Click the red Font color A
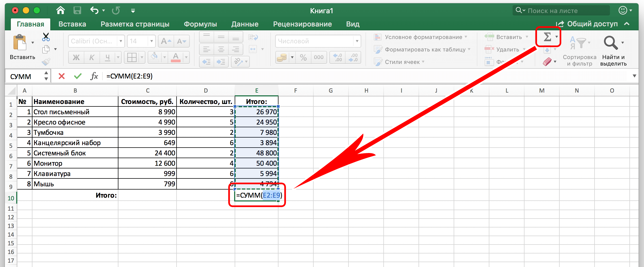Screen dimensions: 644x267 coord(176,57)
